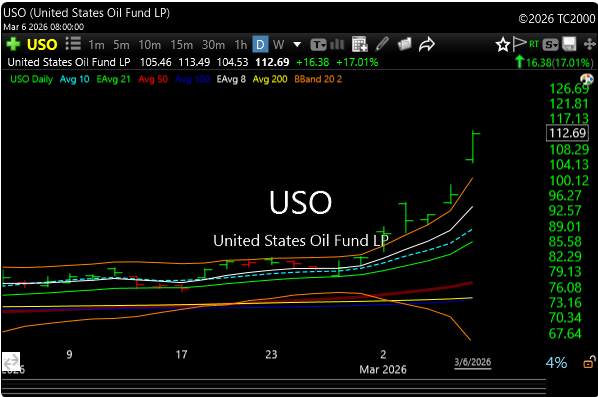This screenshot has height=397, width=598.
Task: Click the Avg 50 indicator label
Action: (153, 79)
